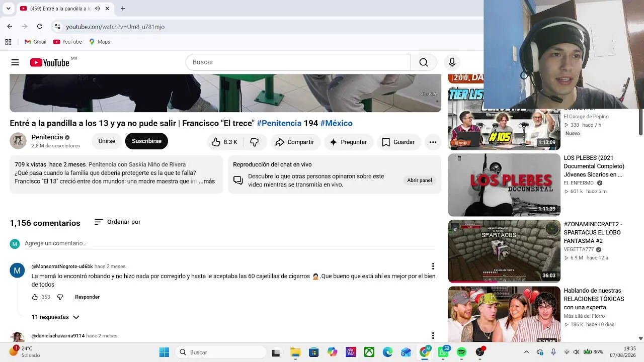The height and width of the screenshot is (362, 644).
Task: Open the taskbar clock and calendar
Action: click(x=629, y=352)
